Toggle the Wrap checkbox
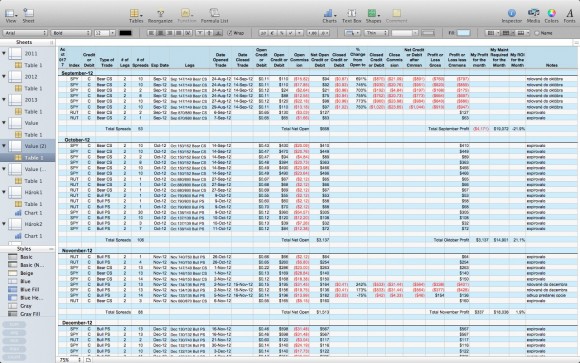The image size is (580, 363). click(x=229, y=33)
